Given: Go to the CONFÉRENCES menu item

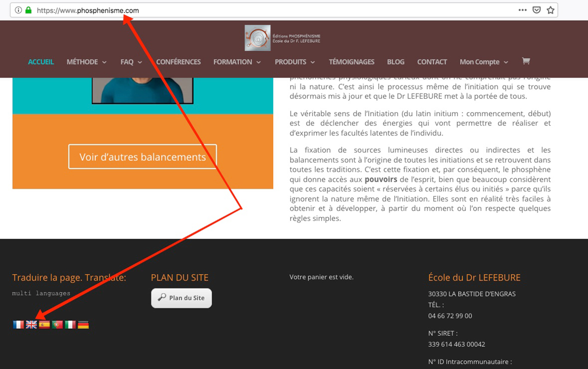Looking at the screenshot, I should coord(178,62).
